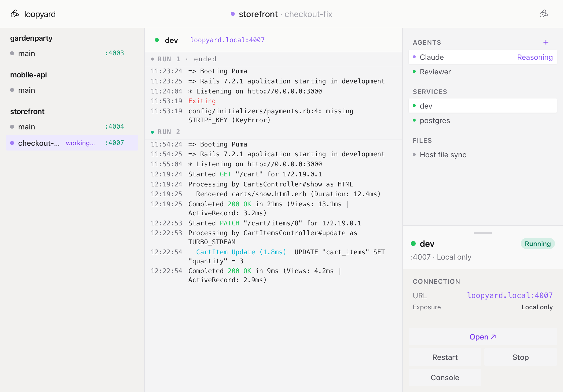Click ':4007 · Local only' subtitle
Viewport: 563px width, 392px height.
441,257
